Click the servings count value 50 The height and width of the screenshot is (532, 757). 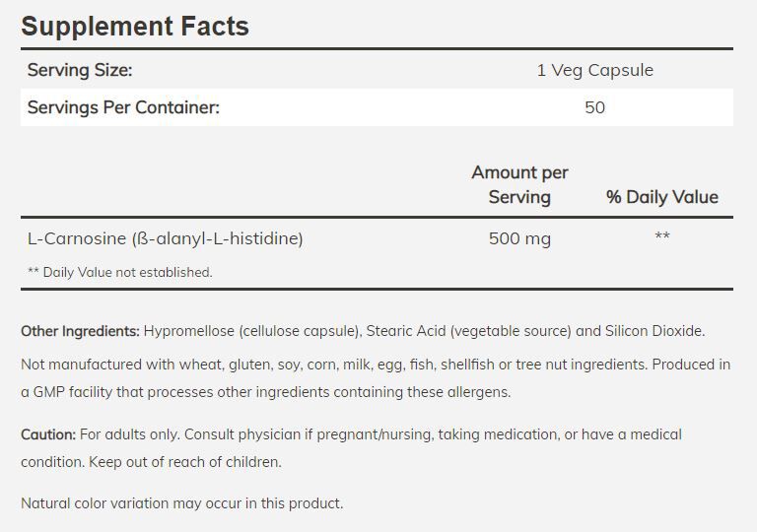pos(594,107)
